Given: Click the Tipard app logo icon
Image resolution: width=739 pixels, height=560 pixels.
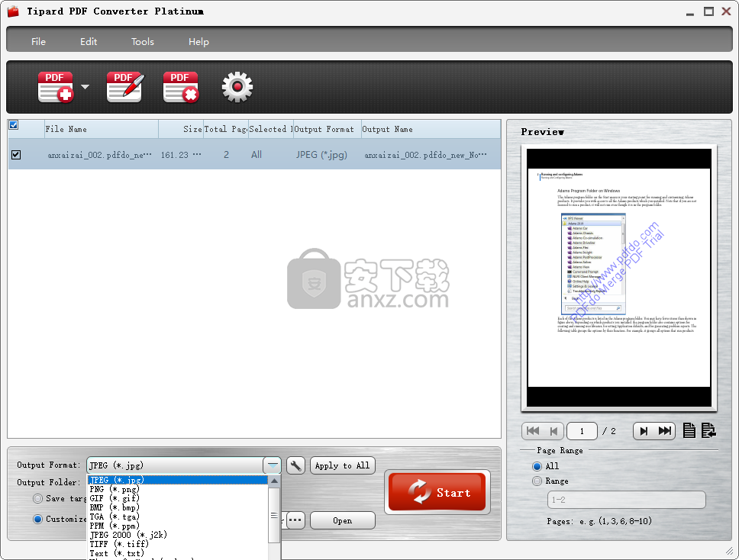Looking at the screenshot, I should (13, 11).
